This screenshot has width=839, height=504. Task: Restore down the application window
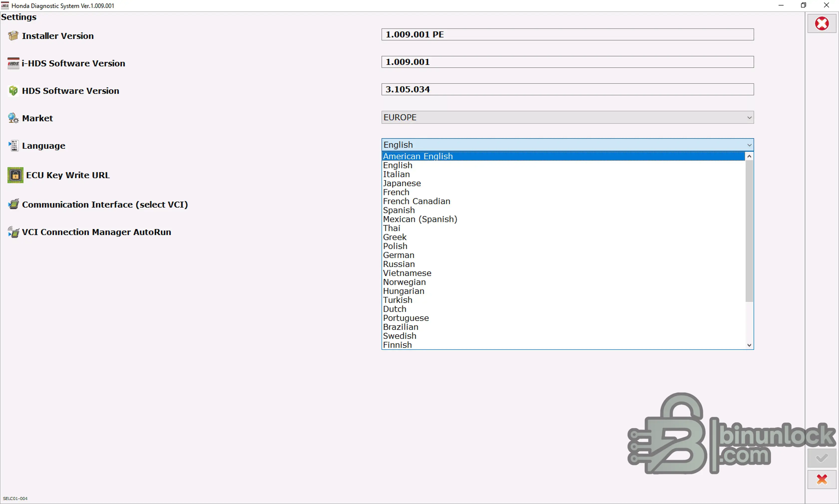pos(804,5)
